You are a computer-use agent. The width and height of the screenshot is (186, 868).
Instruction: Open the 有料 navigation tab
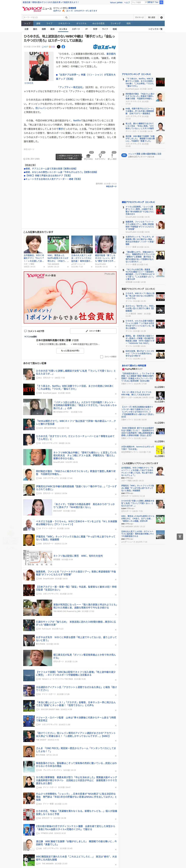tap(128, 24)
